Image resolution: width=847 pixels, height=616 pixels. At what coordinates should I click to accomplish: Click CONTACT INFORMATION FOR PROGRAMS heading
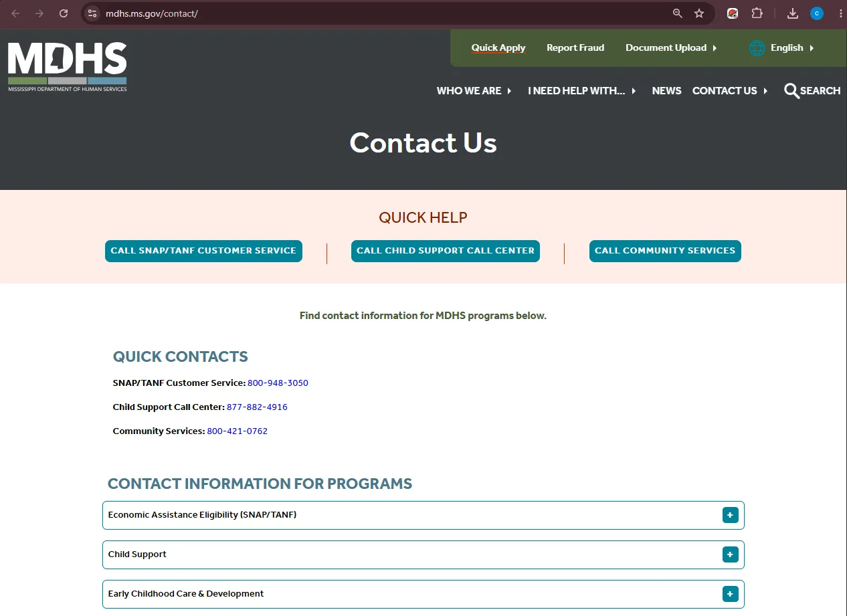[x=260, y=484]
